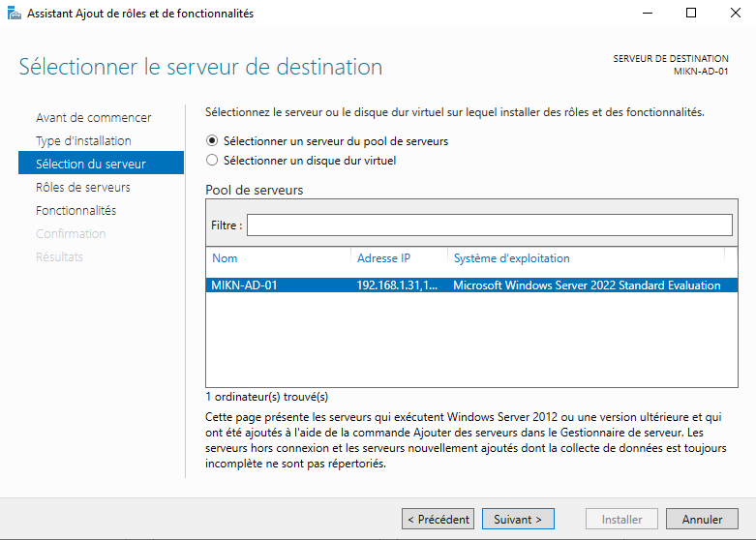This screenshot has height=540, width=756.
Task: Click the wizard icon in title bar
Action: 14,14
